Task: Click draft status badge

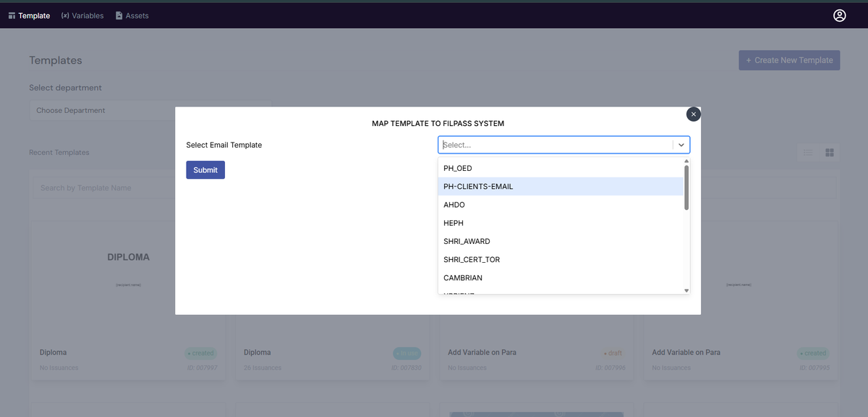Action: (613, 353)
